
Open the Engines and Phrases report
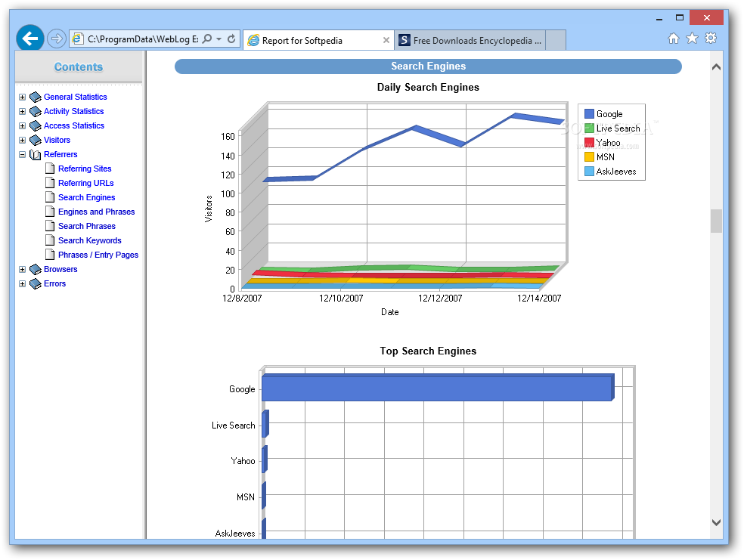pyautogui.click(x=96, y=212)
